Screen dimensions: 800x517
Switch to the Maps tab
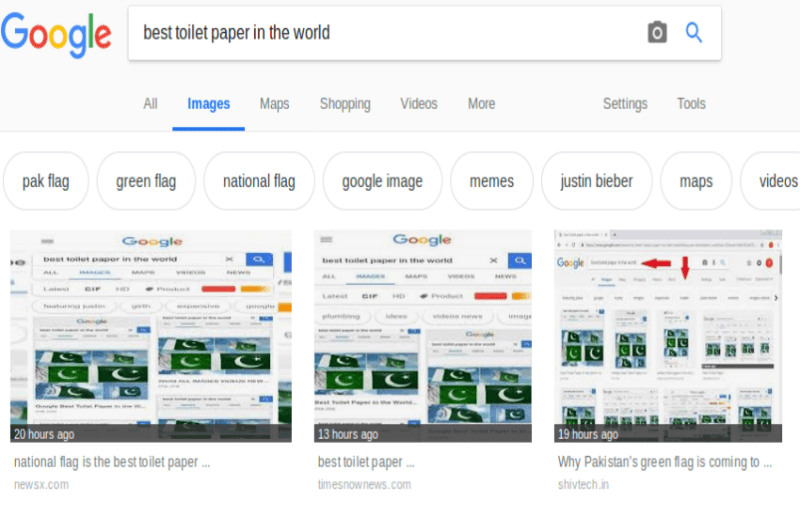tap(274, 104)
